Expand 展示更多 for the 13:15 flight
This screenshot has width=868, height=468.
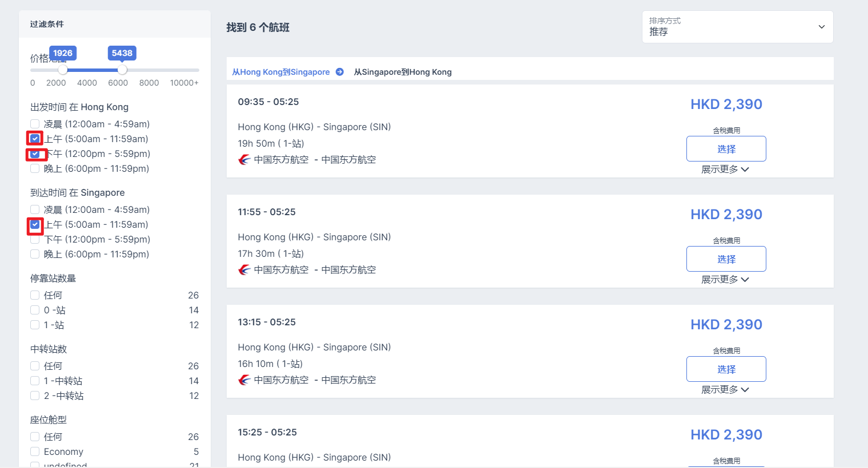pos(725,390)
